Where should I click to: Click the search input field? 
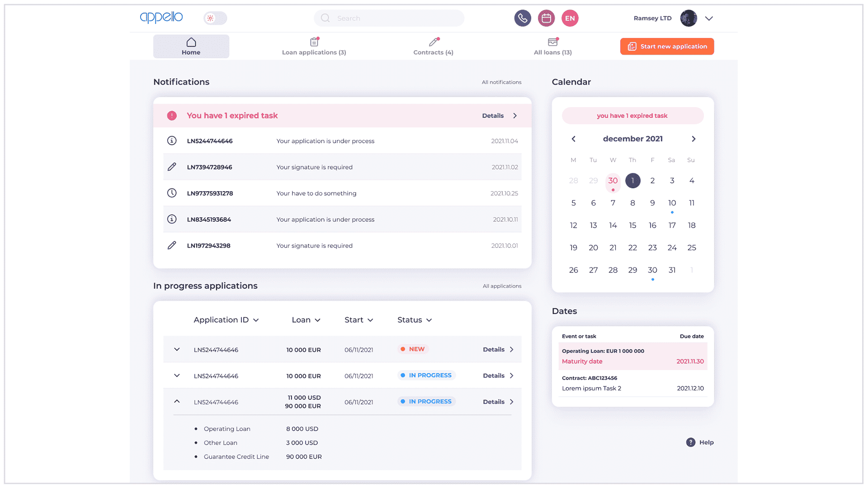[389, 18]
